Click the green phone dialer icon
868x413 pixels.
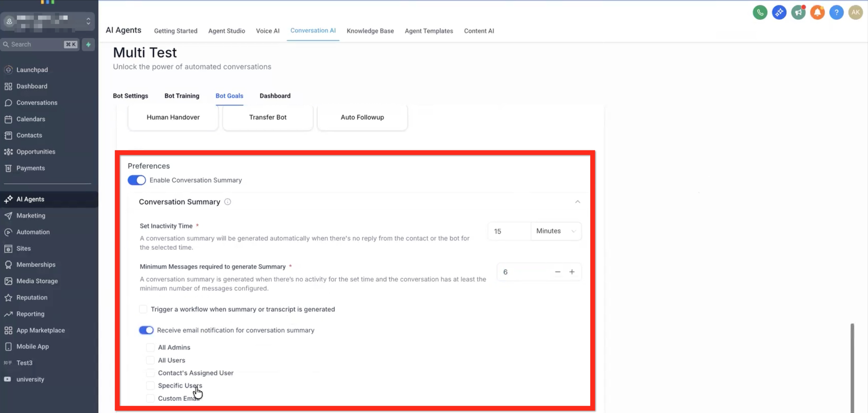[x=760, y=12]
